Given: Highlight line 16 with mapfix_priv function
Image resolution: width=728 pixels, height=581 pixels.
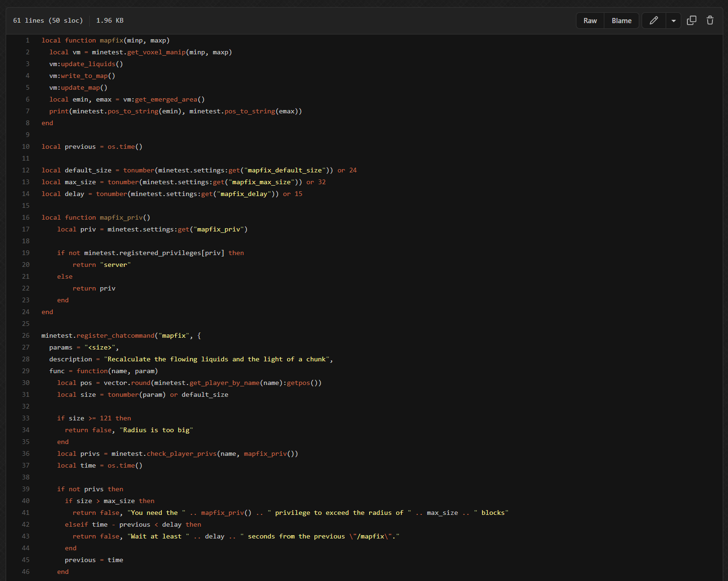Looking at the screenshot, I should (x=25, y=218).
